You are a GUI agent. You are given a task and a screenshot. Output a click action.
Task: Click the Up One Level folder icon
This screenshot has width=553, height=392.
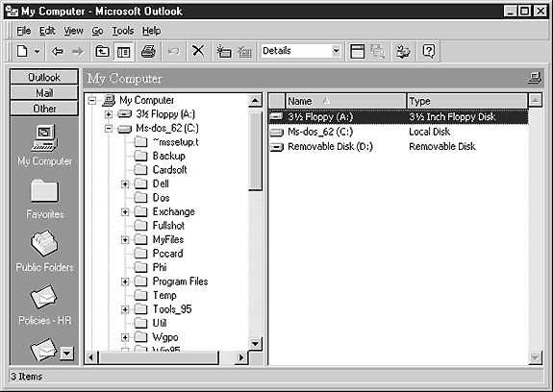[x=102, y=52]
